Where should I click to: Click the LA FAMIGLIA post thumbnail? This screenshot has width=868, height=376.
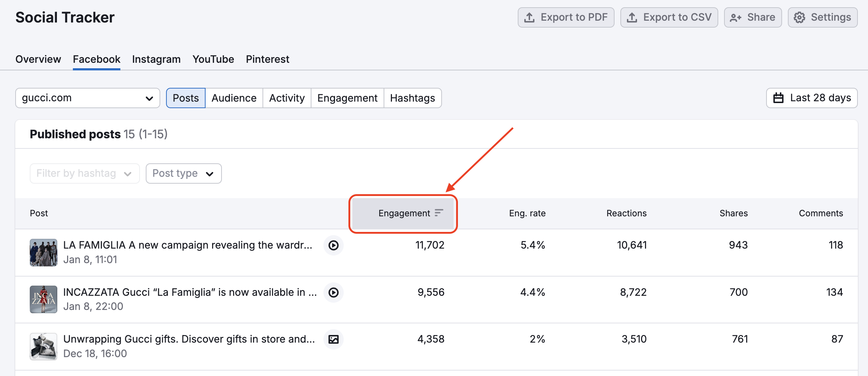(x=43, y=253)
